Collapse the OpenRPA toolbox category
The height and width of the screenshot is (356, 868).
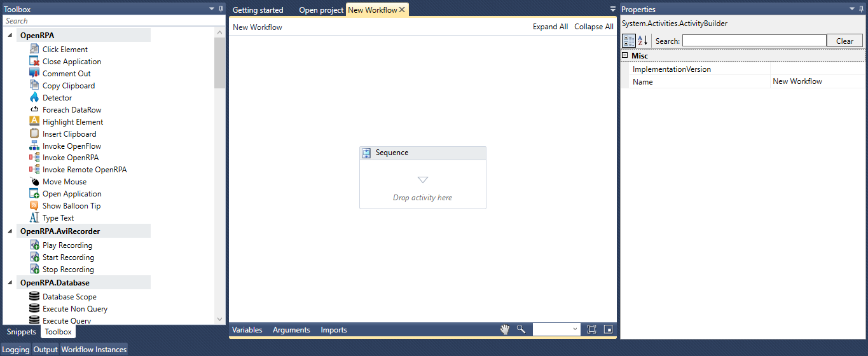coord(10,36)
